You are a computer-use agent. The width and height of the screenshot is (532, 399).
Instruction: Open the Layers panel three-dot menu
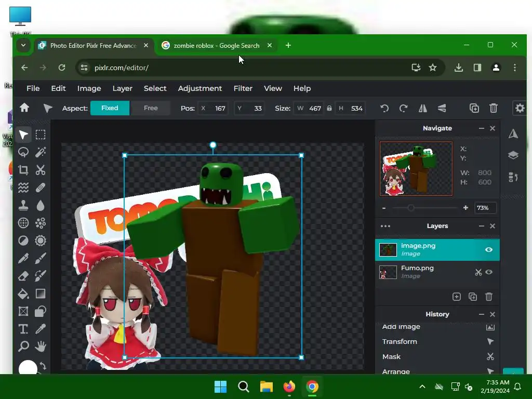[x=385, y=226]
